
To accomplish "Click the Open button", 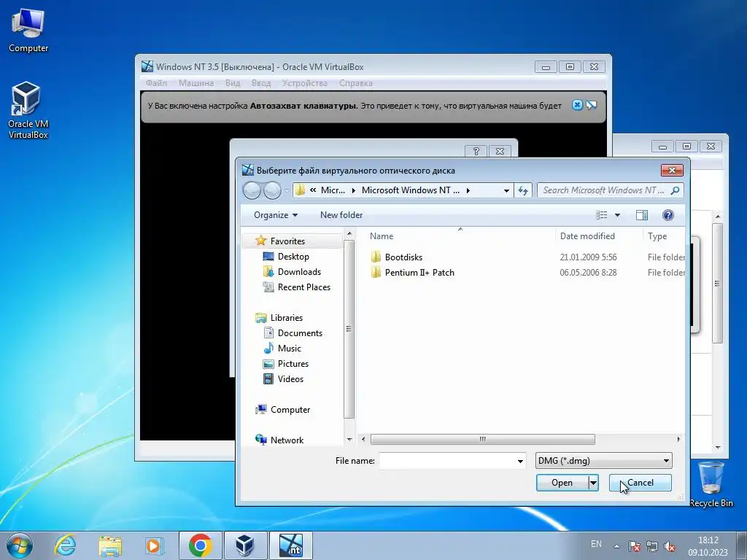I will tap(562, 483).
